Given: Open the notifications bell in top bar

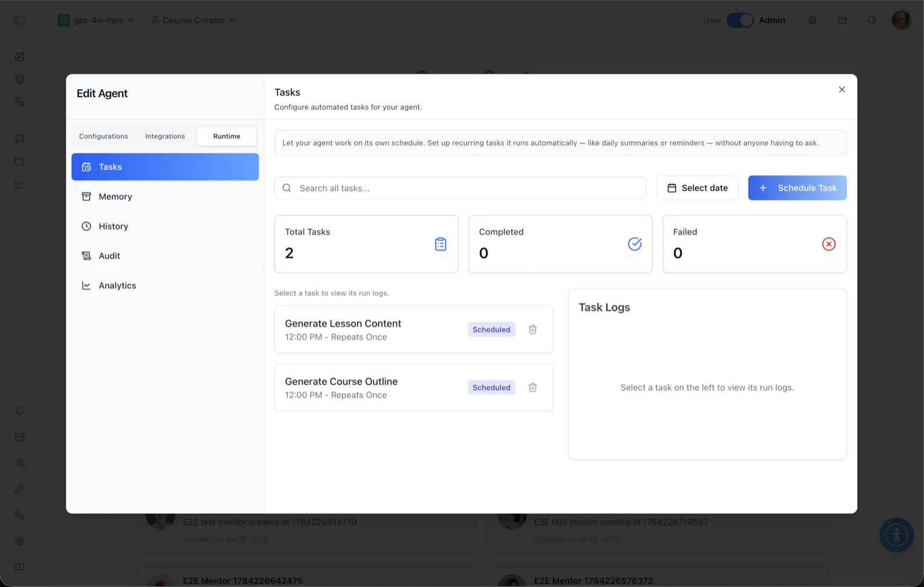Looking at the screenshot, I should (872, 20).
